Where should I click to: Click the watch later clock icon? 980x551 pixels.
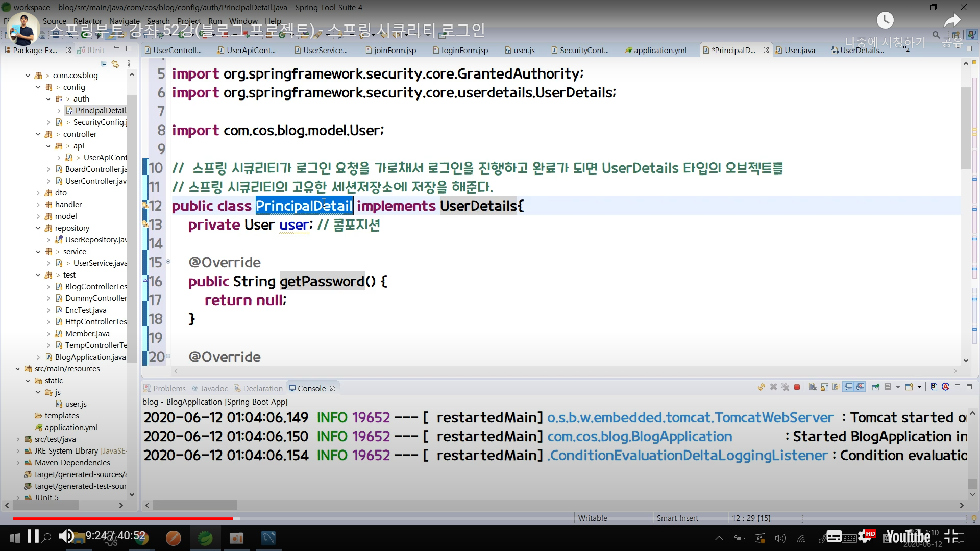[x=885, y=20]
